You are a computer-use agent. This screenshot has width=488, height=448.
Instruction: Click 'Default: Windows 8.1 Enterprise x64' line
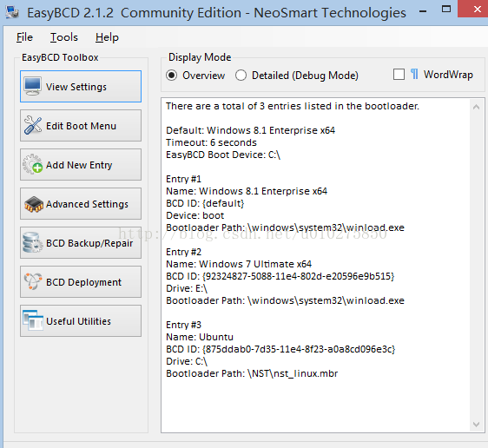251,130
